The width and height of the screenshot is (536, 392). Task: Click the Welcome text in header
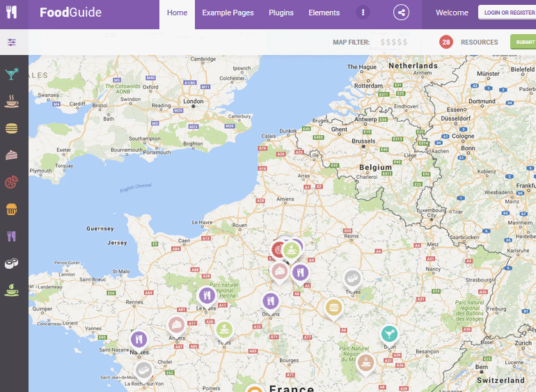(452, 13)
